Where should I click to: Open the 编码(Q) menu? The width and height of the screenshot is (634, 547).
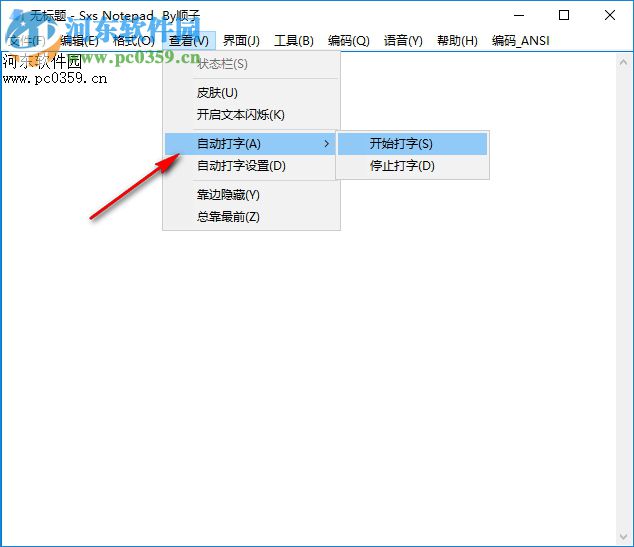pyautogui.click(x=349, y=40)
